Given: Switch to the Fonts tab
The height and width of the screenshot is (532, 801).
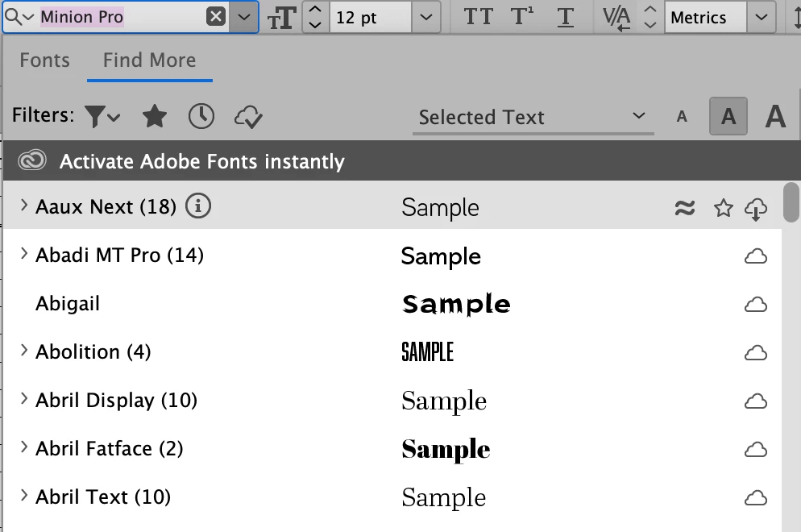Looking at the screenshot, I should [x=45, y=60].
